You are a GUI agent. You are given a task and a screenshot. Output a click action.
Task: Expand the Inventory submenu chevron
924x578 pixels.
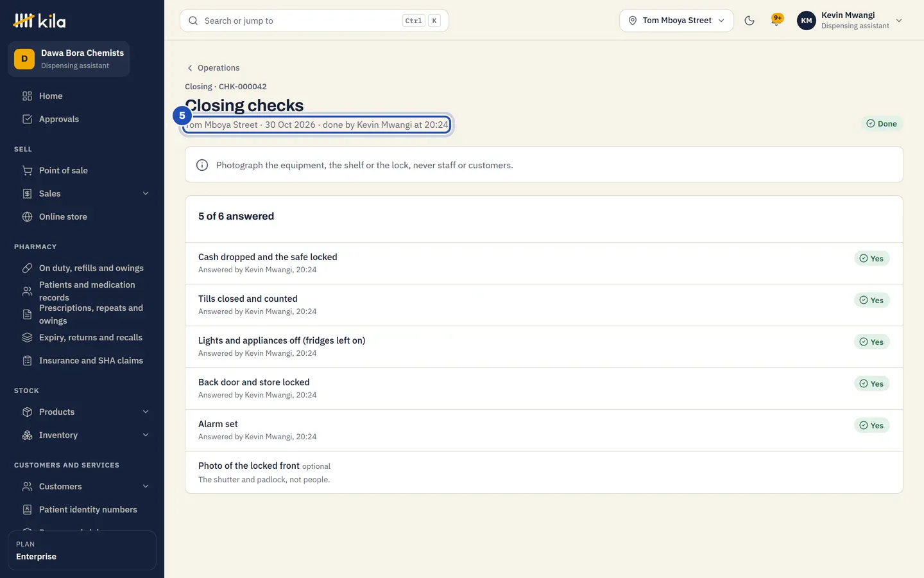click(146, 435)
